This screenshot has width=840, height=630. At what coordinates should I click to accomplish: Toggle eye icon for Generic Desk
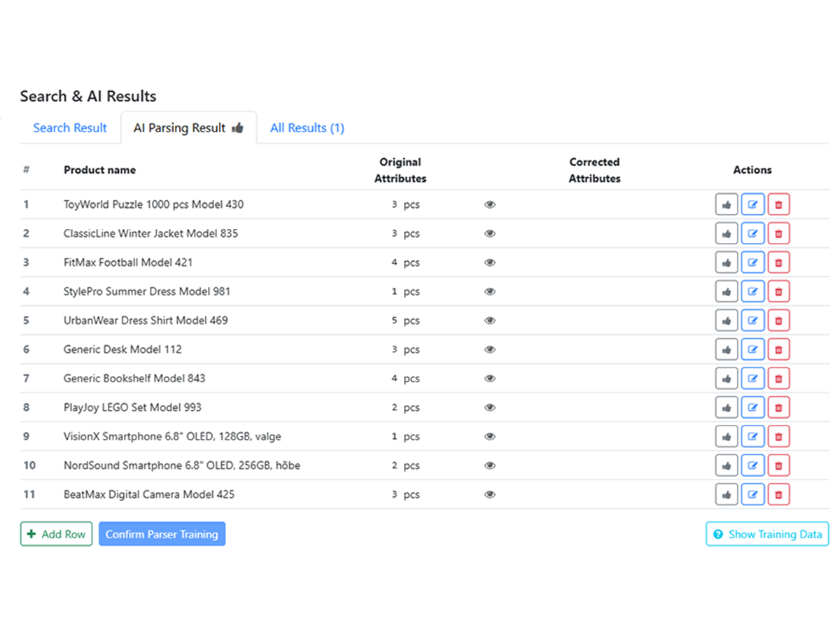point(490,349)
